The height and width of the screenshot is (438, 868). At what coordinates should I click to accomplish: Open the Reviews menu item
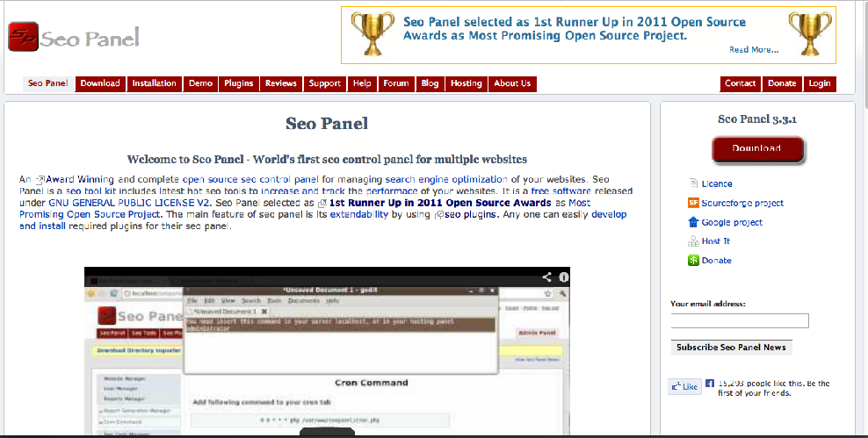(281, 83)
